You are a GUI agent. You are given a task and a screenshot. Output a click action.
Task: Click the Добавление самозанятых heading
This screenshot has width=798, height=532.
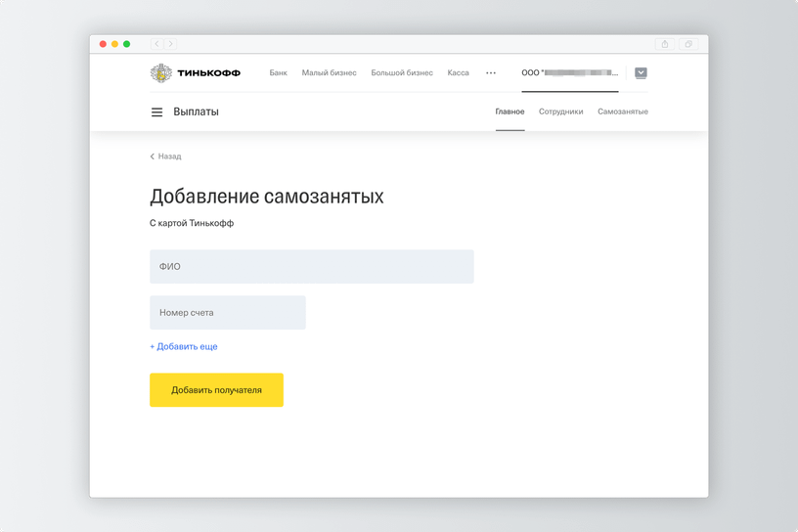(x=267, y=197)
